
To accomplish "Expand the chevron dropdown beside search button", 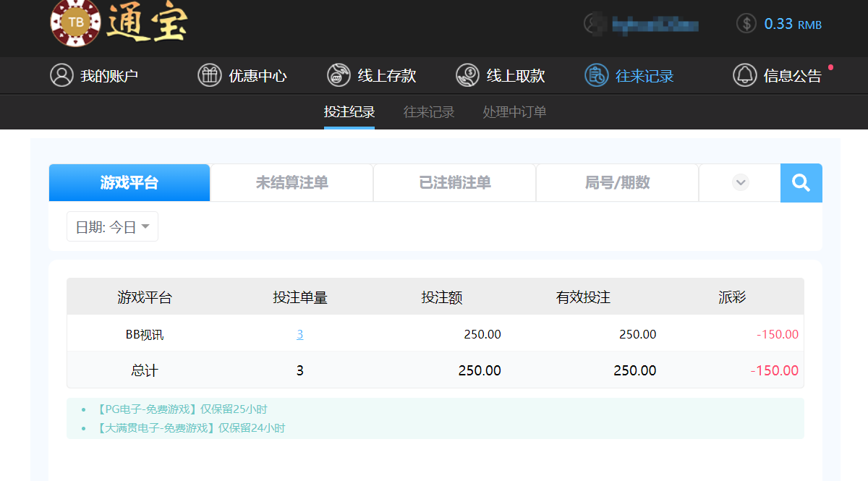I will click(x=739, y=182).
